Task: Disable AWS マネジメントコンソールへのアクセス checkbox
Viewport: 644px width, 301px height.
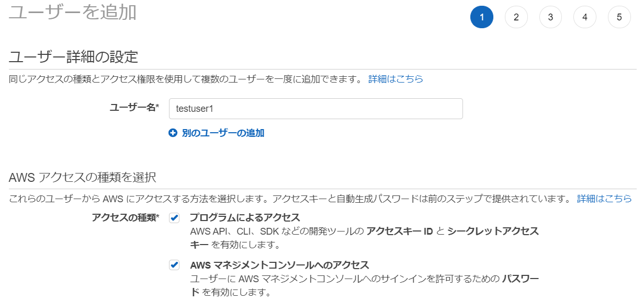Action: [x=174, y=265]
